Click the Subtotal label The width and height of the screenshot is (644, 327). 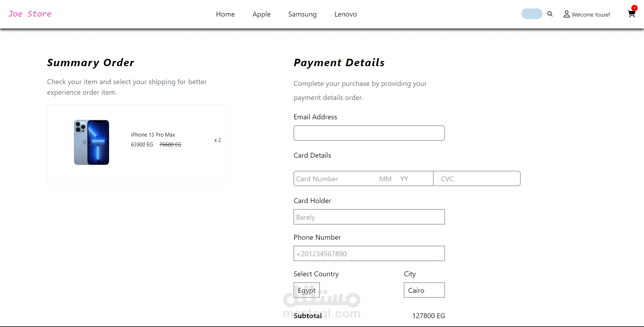coord(308,316)
